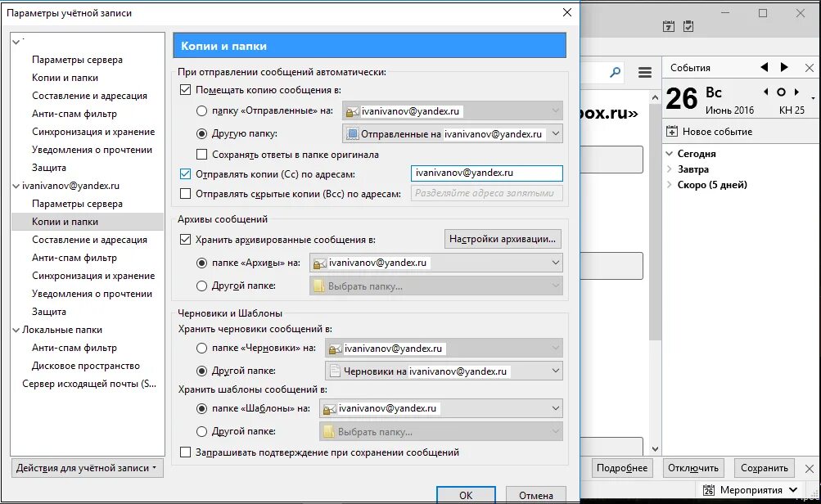Click 'Отключить' button in main window

pos(693,468)
